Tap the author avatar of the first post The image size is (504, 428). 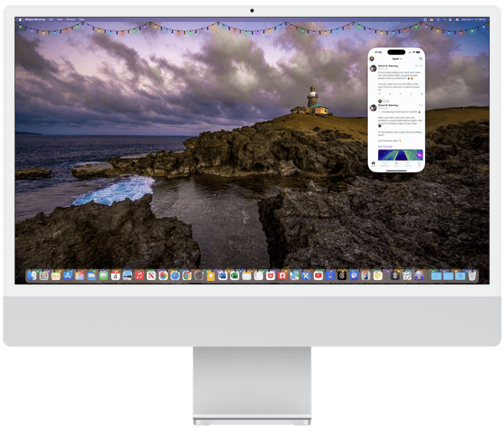[x=373, y=68]
